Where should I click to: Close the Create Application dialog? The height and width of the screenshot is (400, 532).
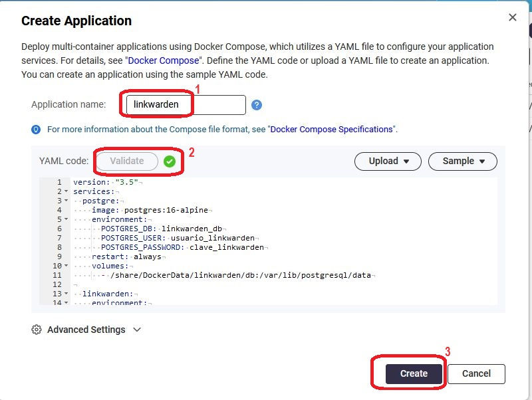click(x=513, y=18)
